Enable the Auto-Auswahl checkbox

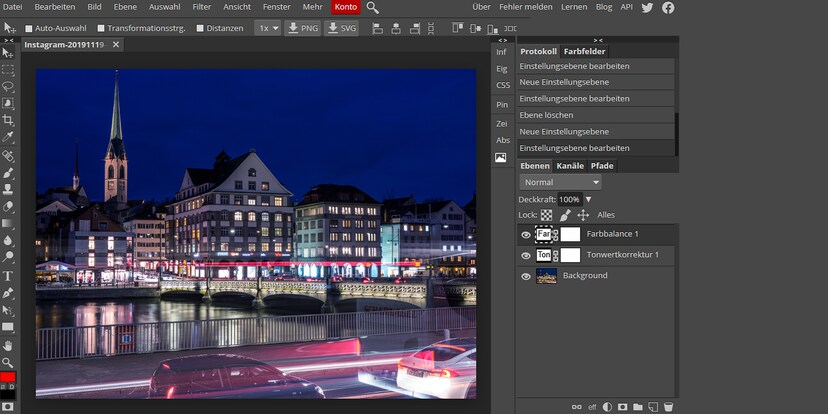click(x=29, y=29)
